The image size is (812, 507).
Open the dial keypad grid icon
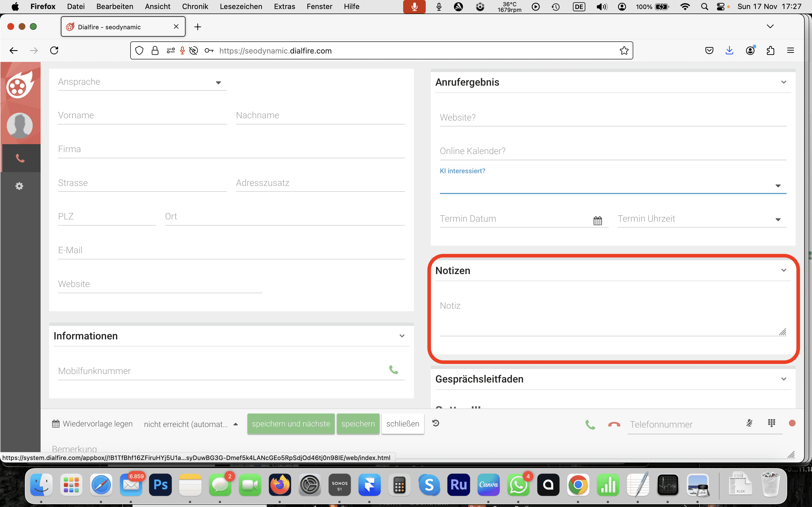(x=771, y=423)
